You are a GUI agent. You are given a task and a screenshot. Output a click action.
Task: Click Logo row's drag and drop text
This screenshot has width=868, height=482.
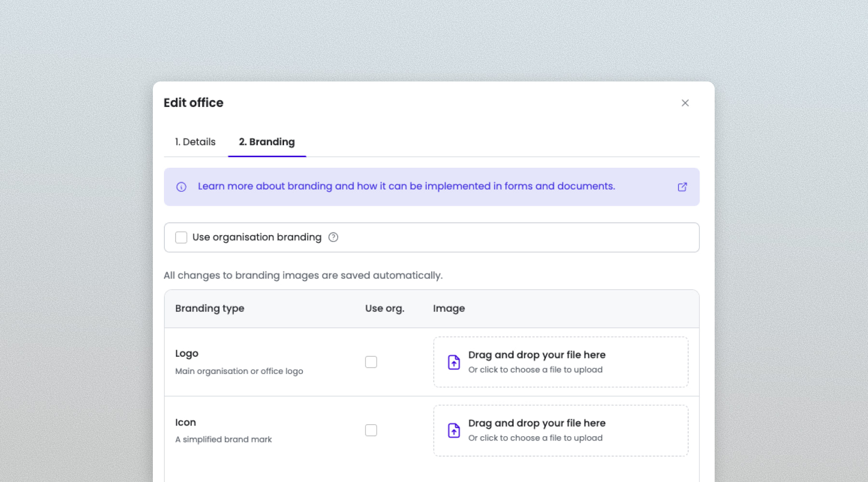click(536, 355)
